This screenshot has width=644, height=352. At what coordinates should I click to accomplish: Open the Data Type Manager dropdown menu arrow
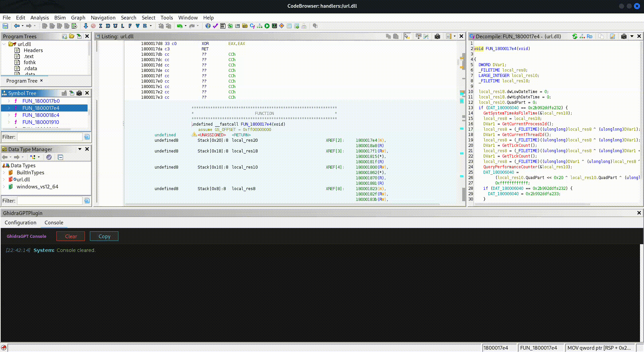[80, 149]
